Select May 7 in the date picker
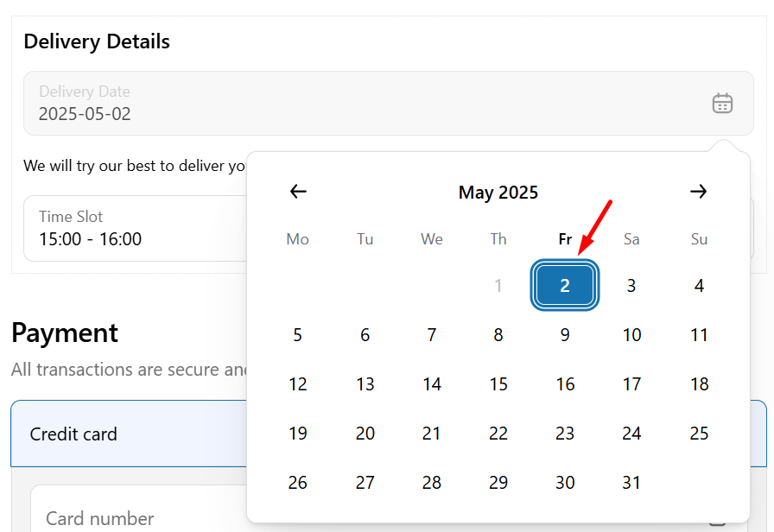Screen dimensions: 774x532 point(432,335)
